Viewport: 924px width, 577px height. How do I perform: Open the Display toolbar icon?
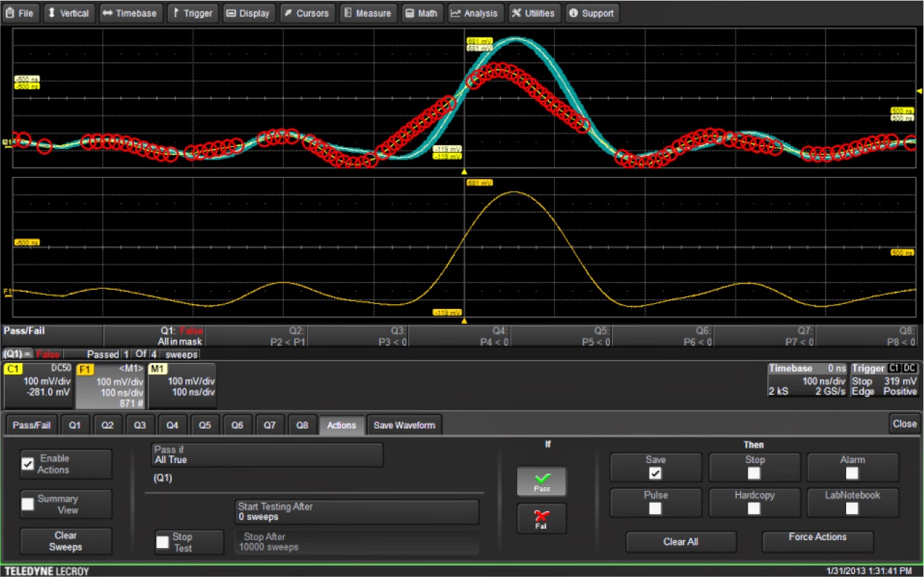(x=248, y=12)
